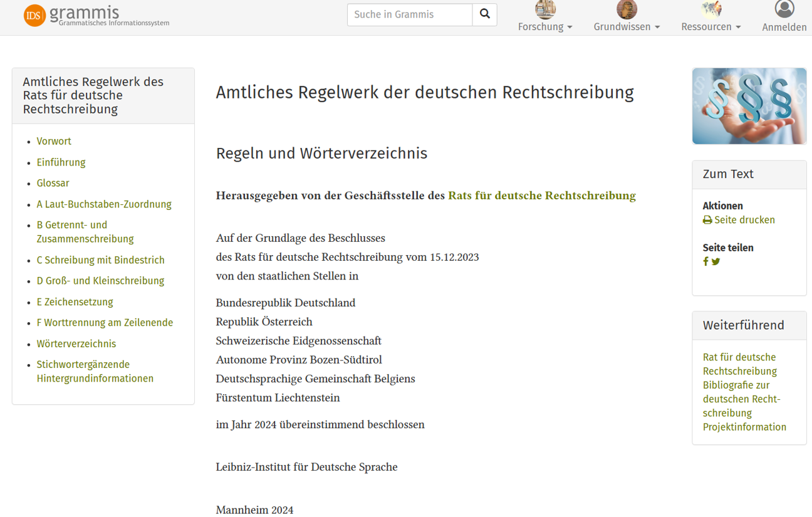
Task: Click the Ressourcen picture icon
Action: coord(710,9)
